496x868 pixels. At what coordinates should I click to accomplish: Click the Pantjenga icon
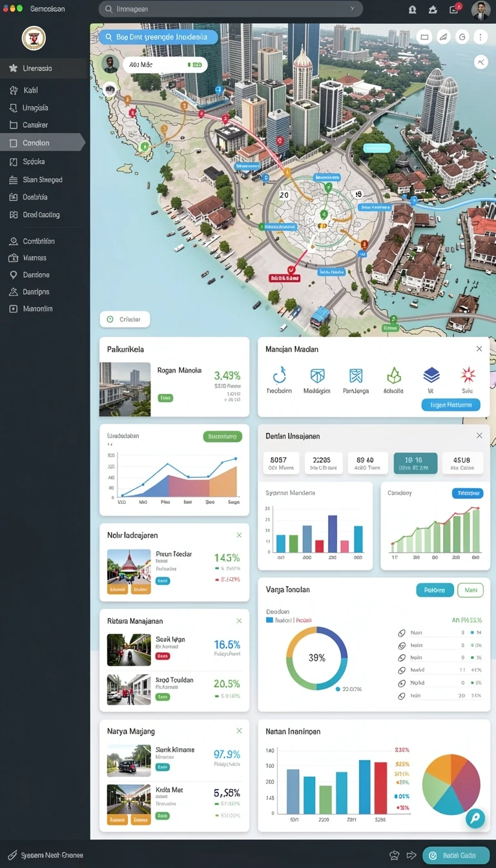pos(356,376)
